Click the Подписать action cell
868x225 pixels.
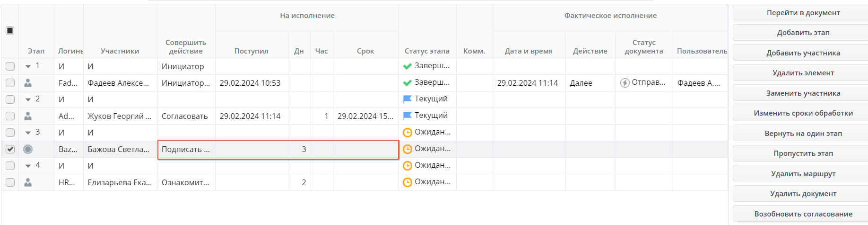tap(186, 150)
